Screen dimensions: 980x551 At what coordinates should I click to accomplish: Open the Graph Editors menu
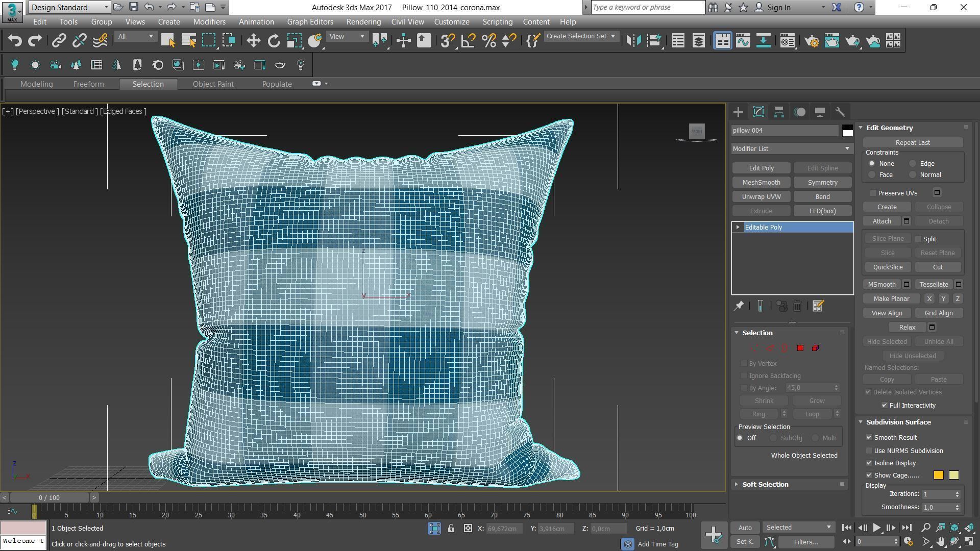point(310,22)
